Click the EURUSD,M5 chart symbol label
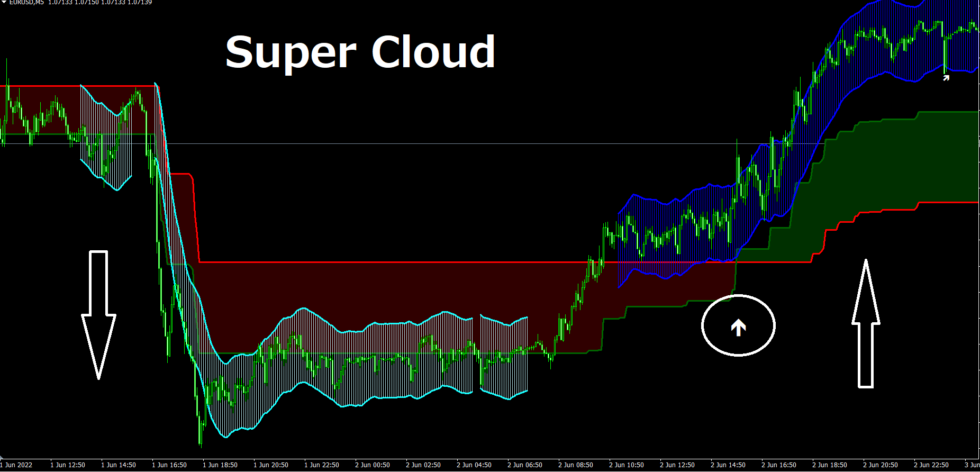980x472 pixels. pyautogui.click(x=27, y=2)
